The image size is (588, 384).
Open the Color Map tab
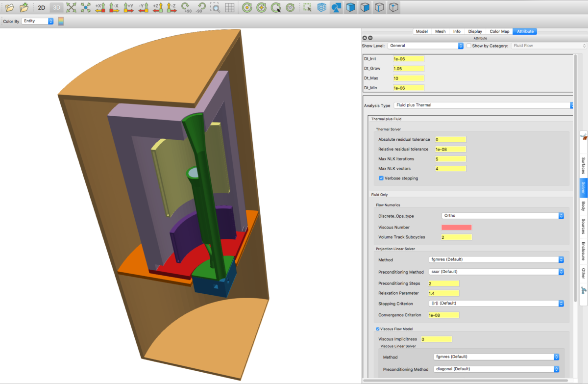point(499,31)
